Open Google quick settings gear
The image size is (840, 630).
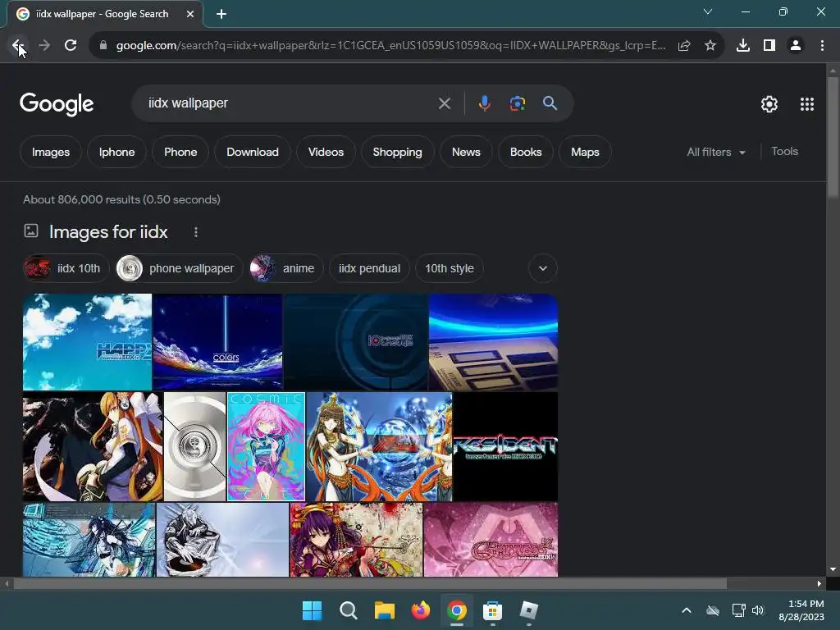769,104
